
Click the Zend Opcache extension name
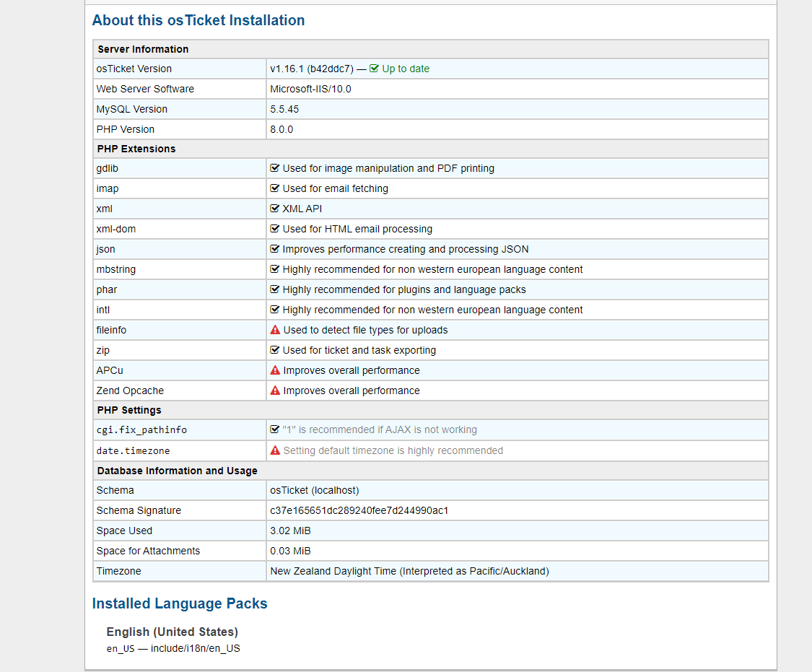pyautogui.click(x=130, y=390)
